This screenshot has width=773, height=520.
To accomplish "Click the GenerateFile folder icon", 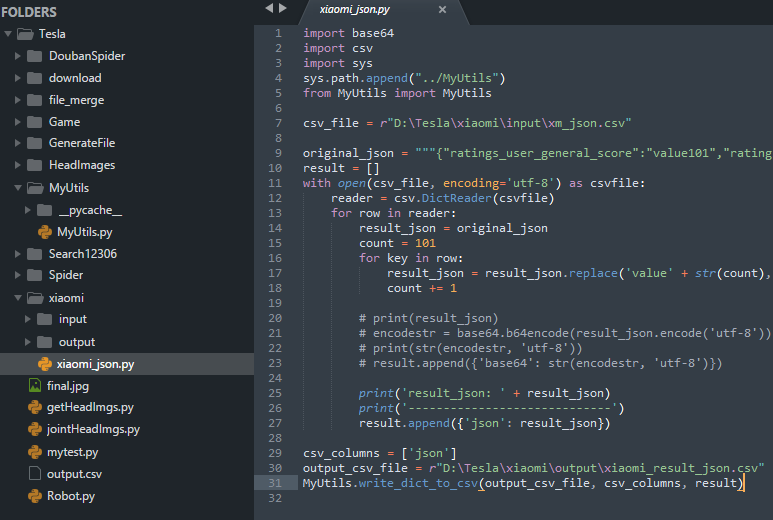I will [34, 144].
